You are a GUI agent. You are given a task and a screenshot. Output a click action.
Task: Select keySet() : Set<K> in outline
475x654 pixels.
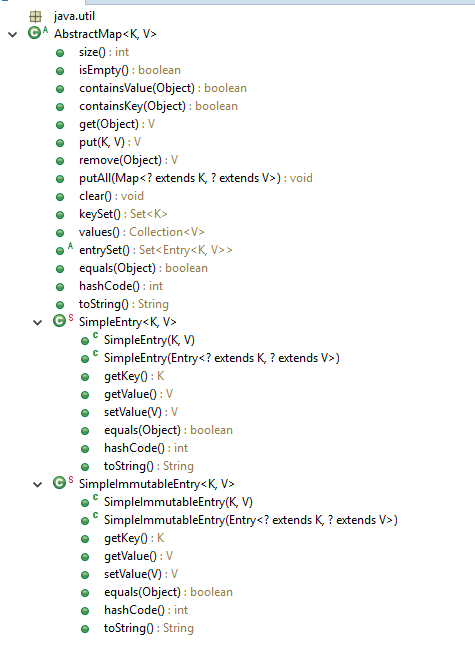point(123,214)
